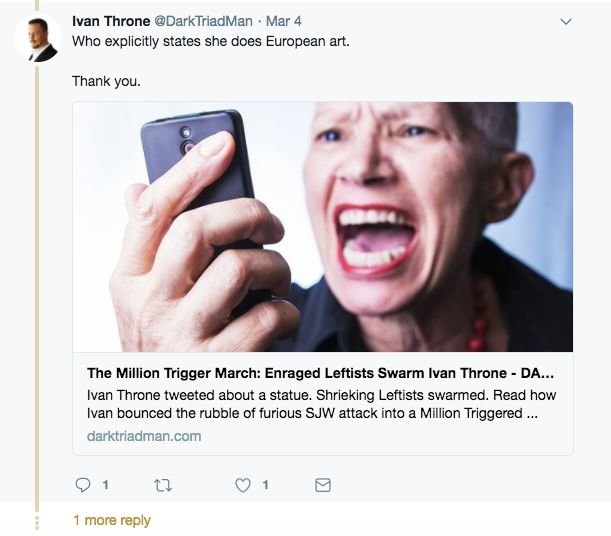Send tweet via the envelope message icon
Image resolution: width=611 pixels, height=536 pixels.
(x=323, y=485)
